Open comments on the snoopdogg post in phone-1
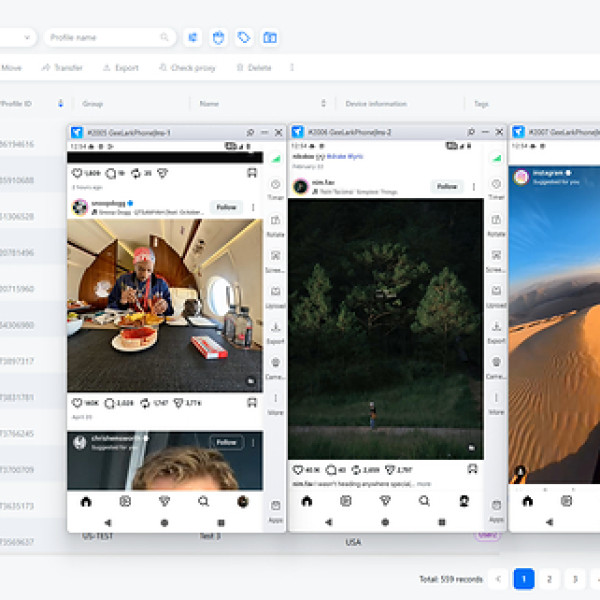The image size is (600, 600). pos(109,403)
